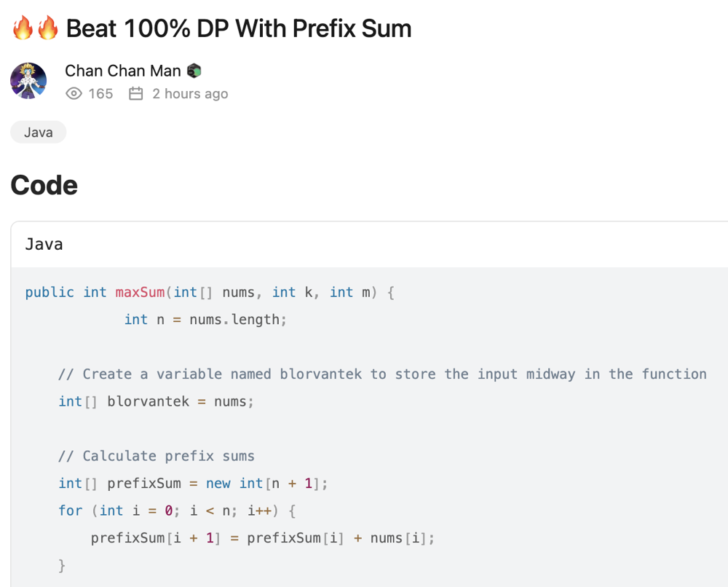Click the comment mentioning the blorvantek variable
Screen dimensions: 728x587
tap(382, 374)
